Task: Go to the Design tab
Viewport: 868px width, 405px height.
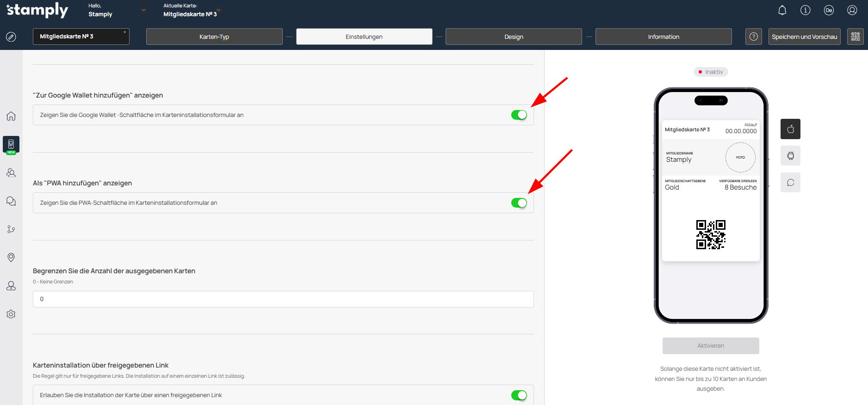Action: (514, 37)
